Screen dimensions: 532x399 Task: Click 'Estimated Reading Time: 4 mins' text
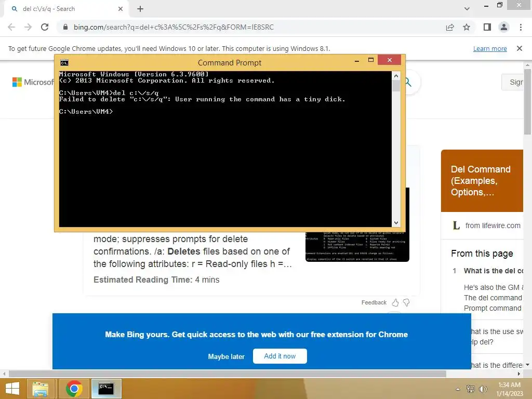click(156, 280)
